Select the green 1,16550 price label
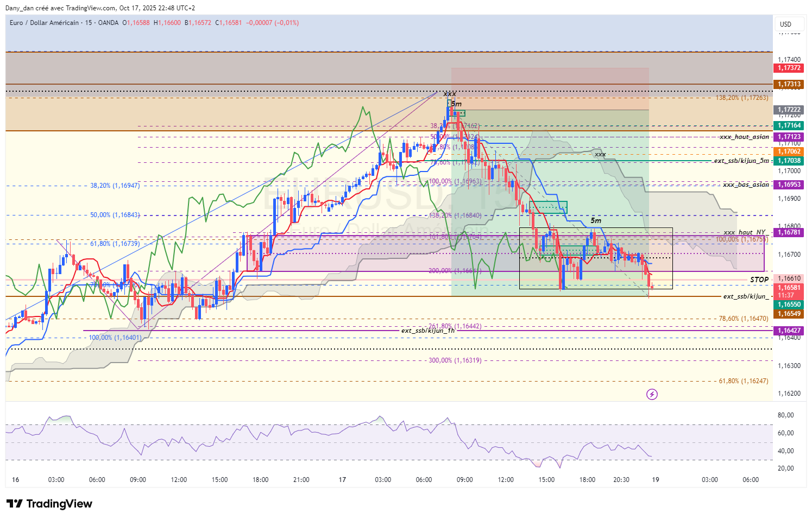This screenshot has height=520, width=812. (x=789, y=305)
